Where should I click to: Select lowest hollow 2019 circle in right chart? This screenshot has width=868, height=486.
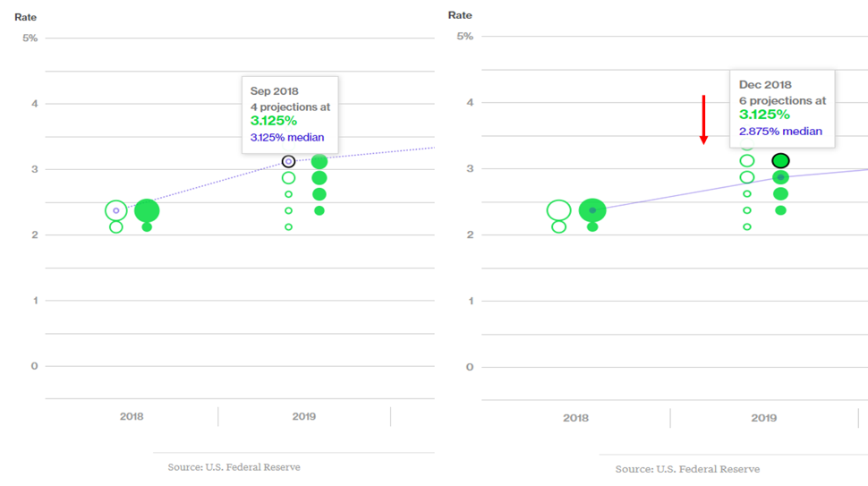tap(747, 226)
